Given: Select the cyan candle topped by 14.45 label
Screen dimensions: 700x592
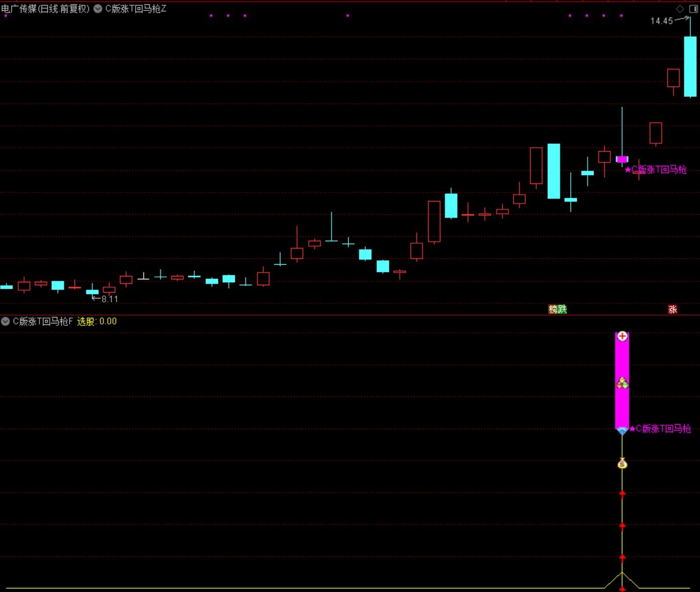Looking at the screenshot, I should point(690,67).
